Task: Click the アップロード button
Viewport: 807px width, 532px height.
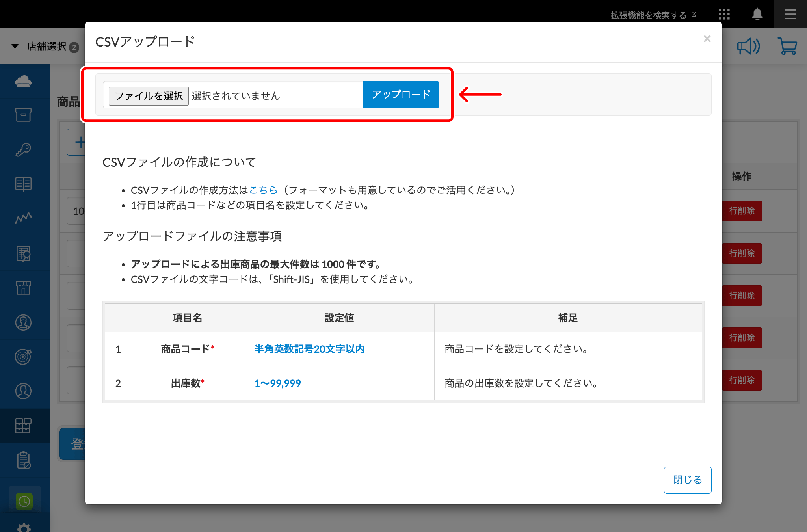Action: pyautogui.click(x=401, y=94)
